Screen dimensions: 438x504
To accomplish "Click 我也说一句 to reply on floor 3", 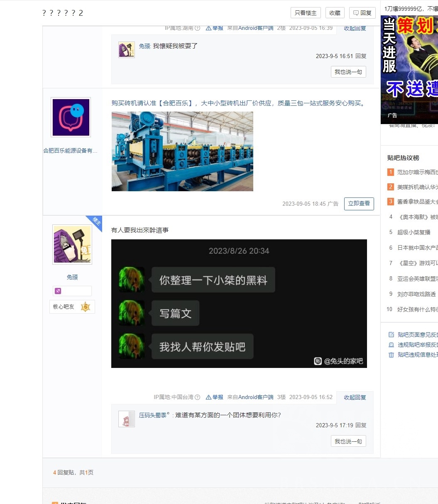I will 348,441.
